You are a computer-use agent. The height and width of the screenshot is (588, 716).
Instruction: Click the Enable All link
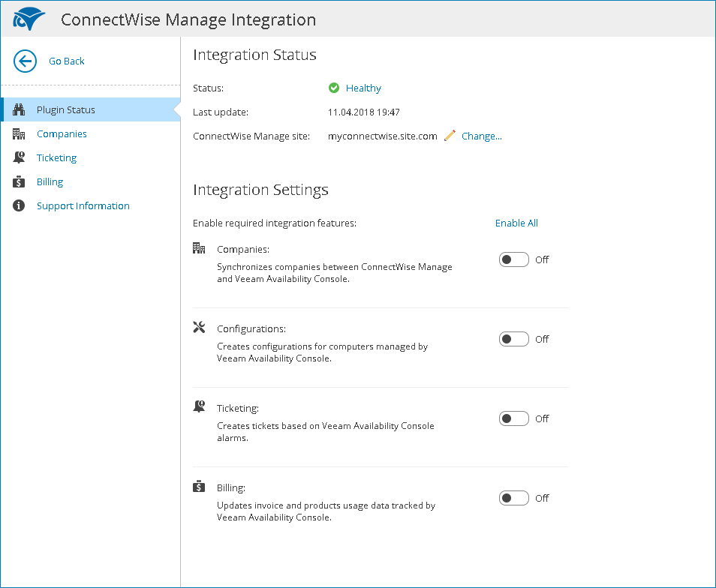click(516, 223)
